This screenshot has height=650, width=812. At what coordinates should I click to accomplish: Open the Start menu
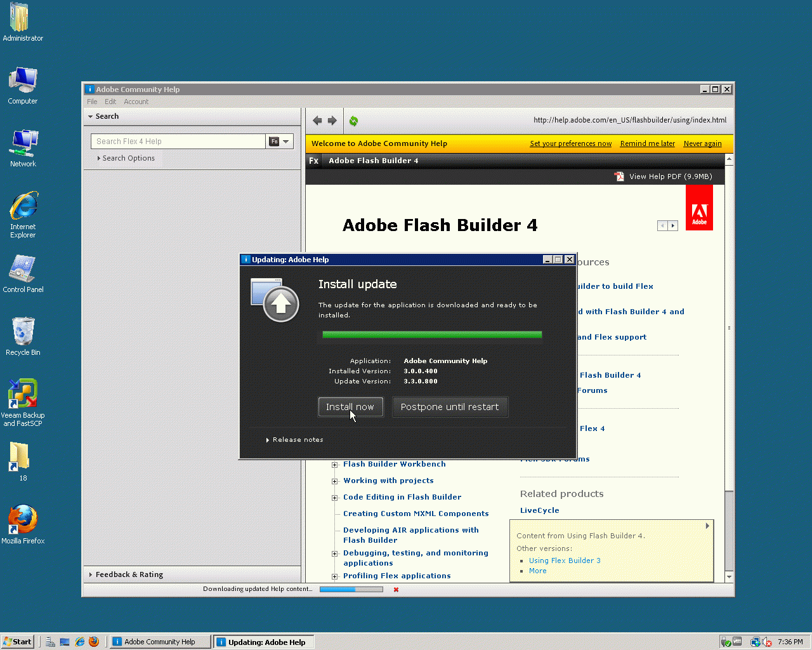point(17,642)
